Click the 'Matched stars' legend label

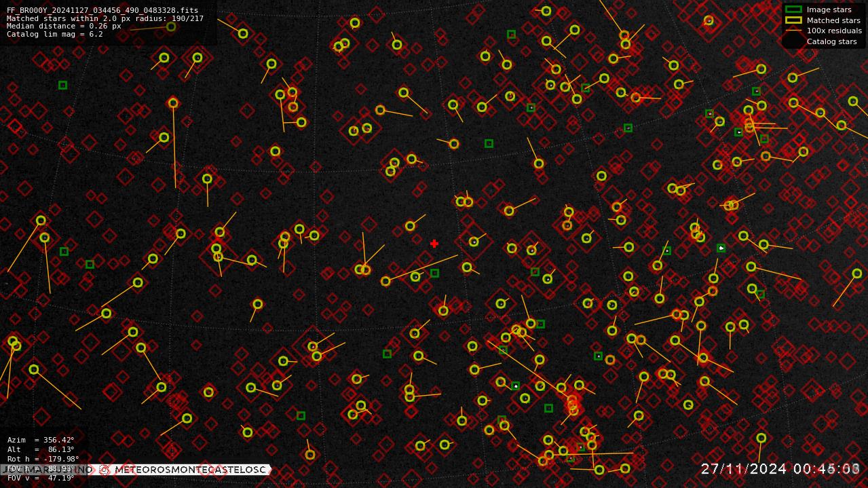(833, 20)
